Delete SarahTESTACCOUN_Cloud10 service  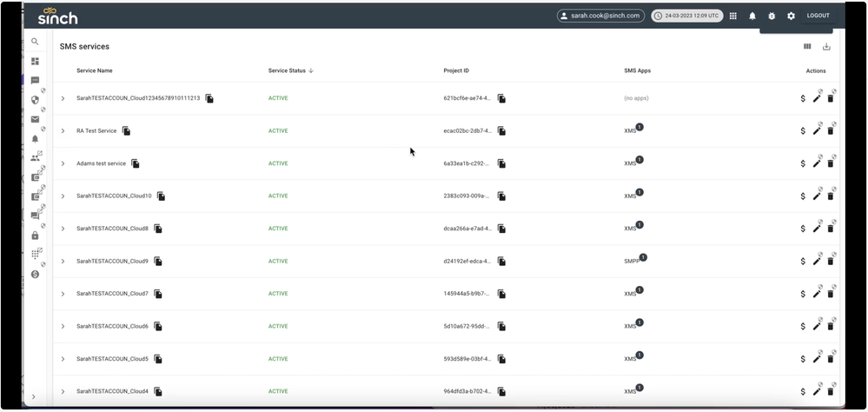pos(831,196)
